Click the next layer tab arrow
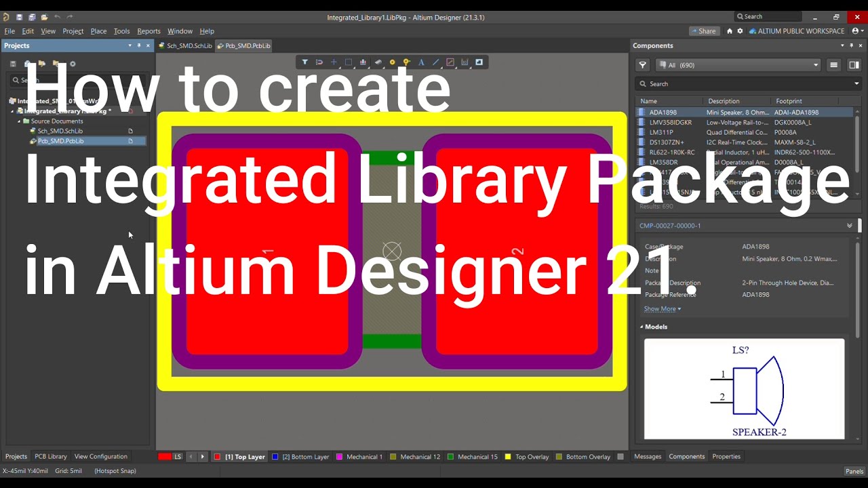Screen dimensions: 868x488 [x=202, y=457]
